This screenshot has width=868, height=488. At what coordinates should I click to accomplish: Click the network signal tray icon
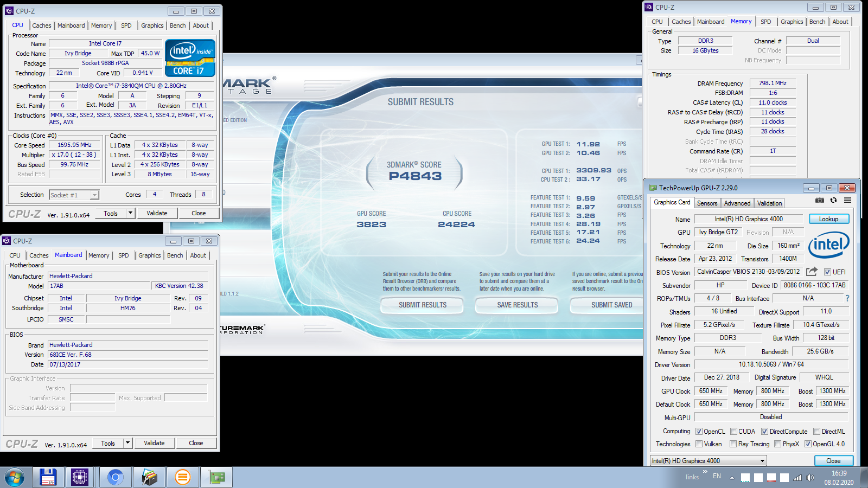797,478
